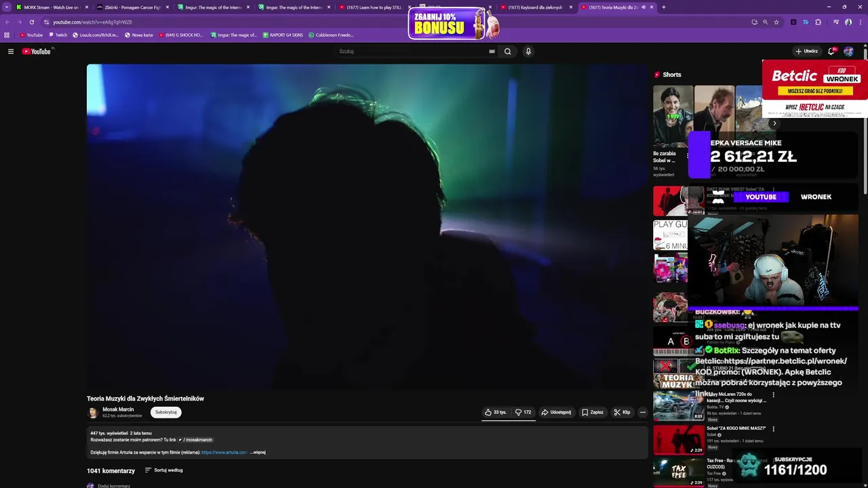Dislike the video with the thumbs-down
This screenshot has width=868, height=488.
click(x=523, y=412)
